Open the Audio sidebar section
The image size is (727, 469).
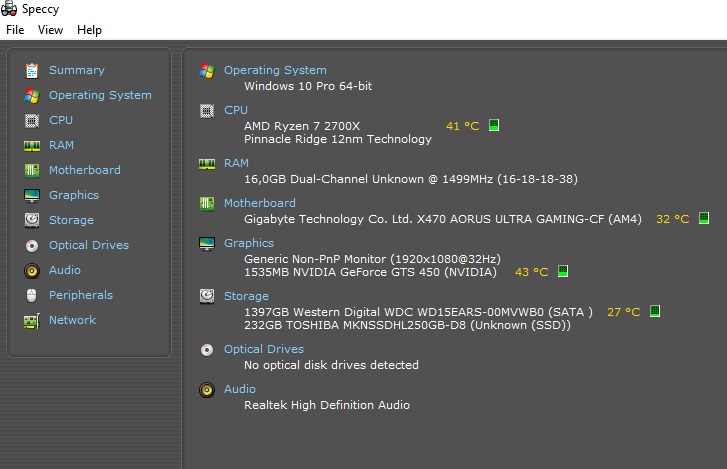tap(65, 270)
